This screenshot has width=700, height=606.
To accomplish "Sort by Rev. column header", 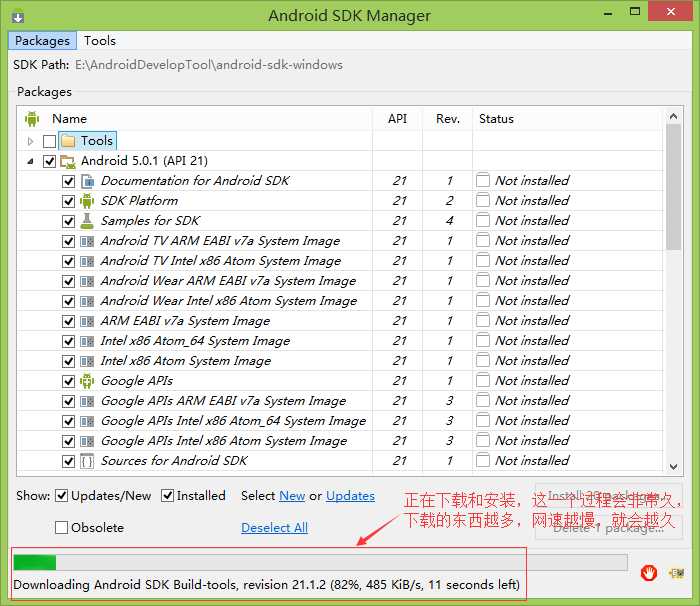I will tap(448, 119).
